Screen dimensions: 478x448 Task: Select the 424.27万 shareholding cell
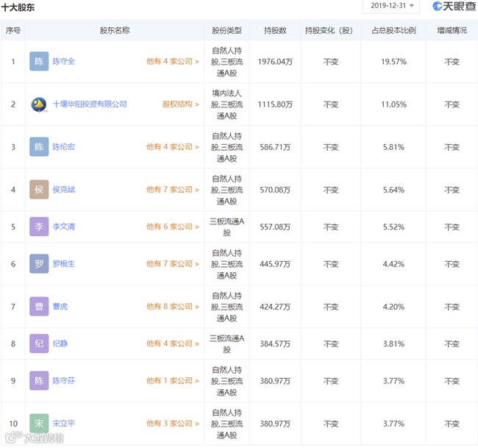coord(275,307)
